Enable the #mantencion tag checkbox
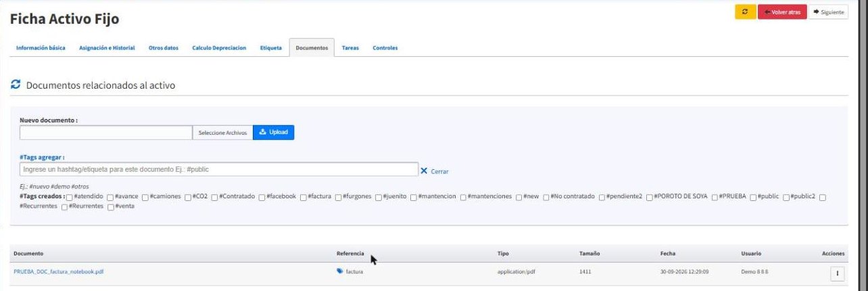This screenshot has width=868, height=291. [414, 197]
